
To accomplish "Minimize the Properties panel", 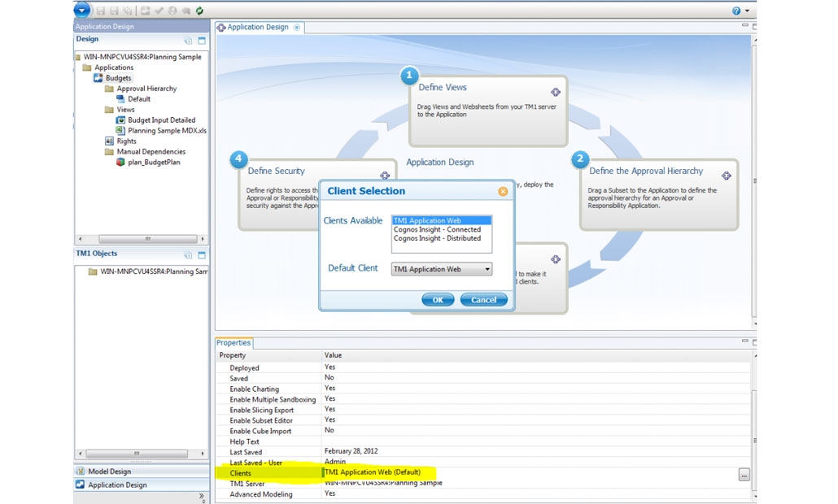I will pos(745,341).
